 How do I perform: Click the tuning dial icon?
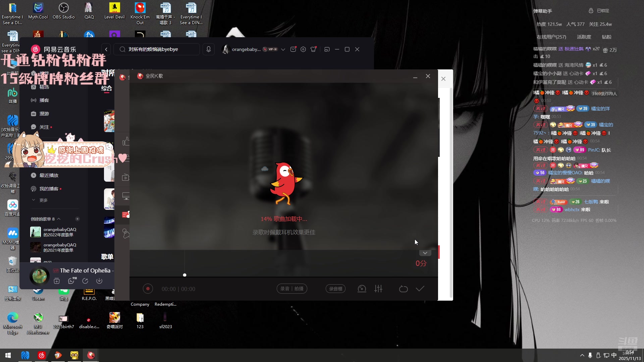pyautogui.click(x=362, y=289)
